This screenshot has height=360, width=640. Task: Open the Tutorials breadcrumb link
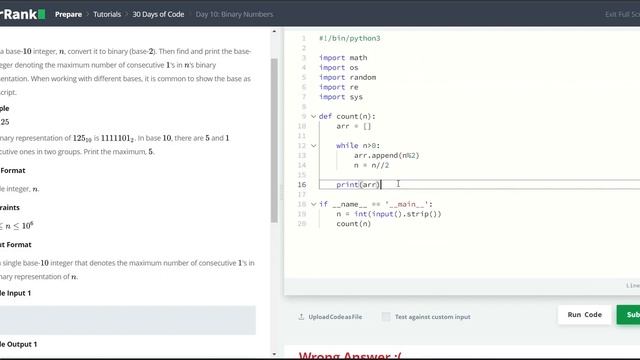(x=107, y=14)
